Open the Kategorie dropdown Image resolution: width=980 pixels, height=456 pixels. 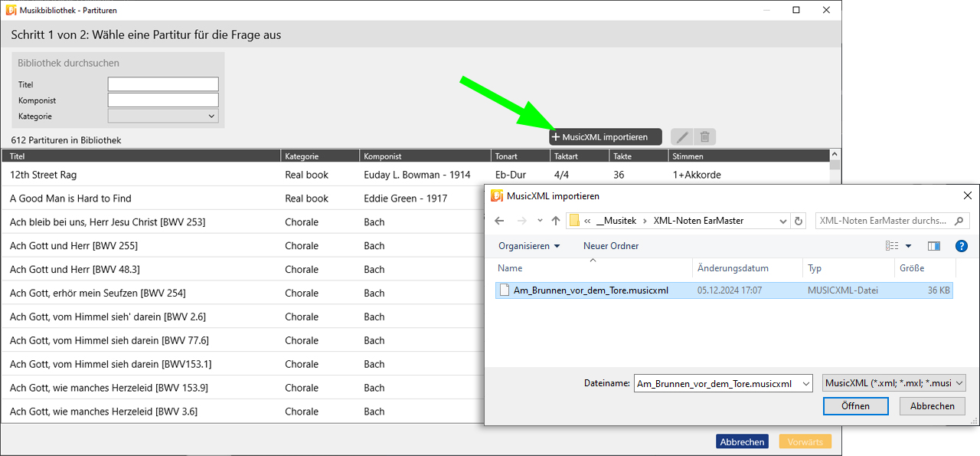163,116
